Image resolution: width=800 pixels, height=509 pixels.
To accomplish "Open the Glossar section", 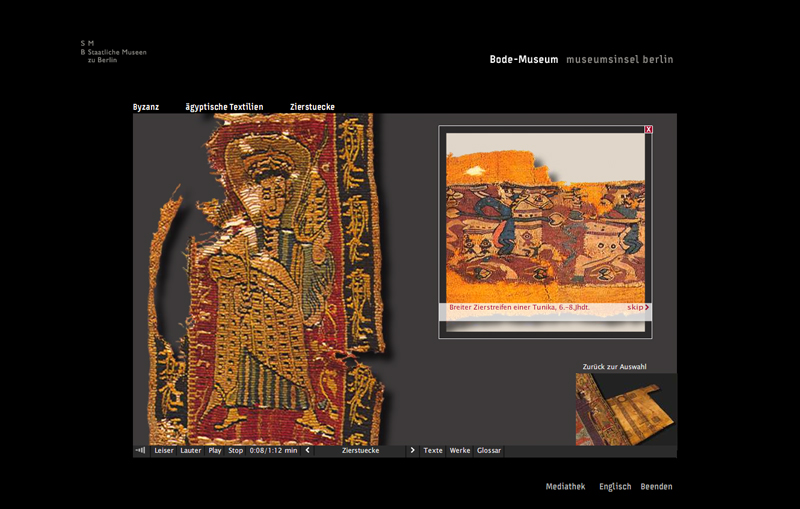I will pyautogui.click(x=488, y=450).
